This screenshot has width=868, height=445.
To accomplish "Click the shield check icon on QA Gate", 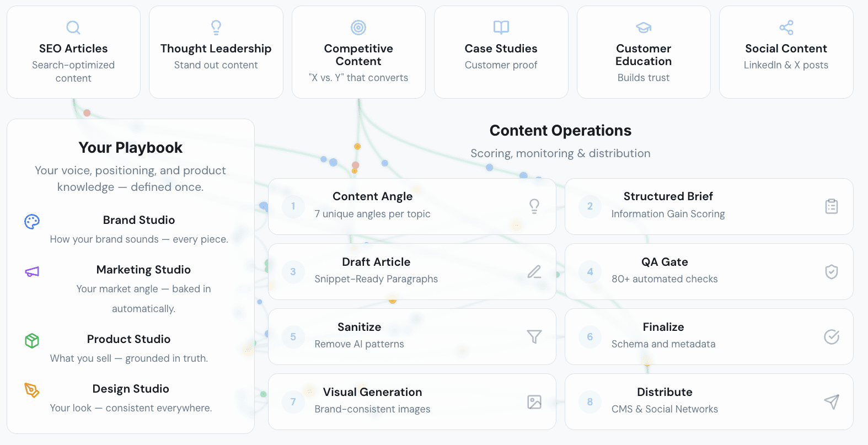I will click(832, 271).
